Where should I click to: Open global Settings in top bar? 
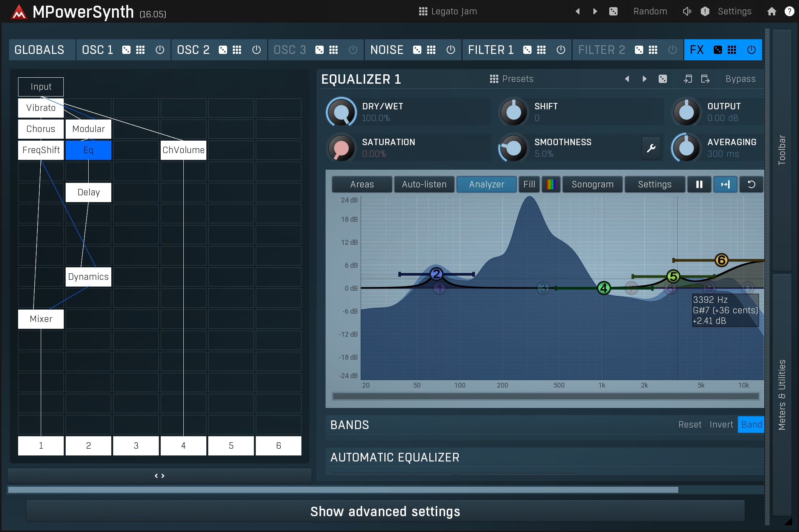click(x=734, y=11)
